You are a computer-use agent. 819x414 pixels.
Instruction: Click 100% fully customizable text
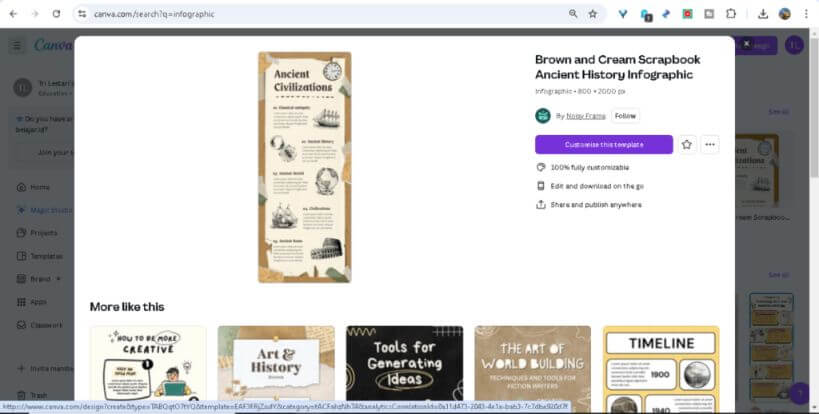(590, 168)
